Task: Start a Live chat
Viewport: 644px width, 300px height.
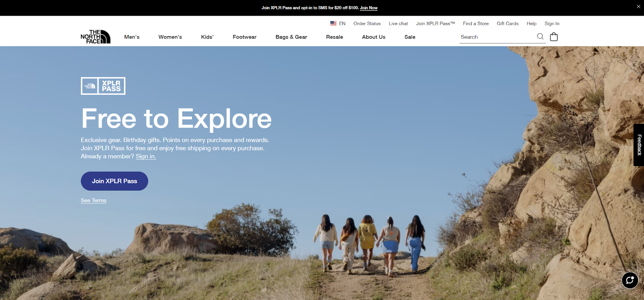Action: 398,23
